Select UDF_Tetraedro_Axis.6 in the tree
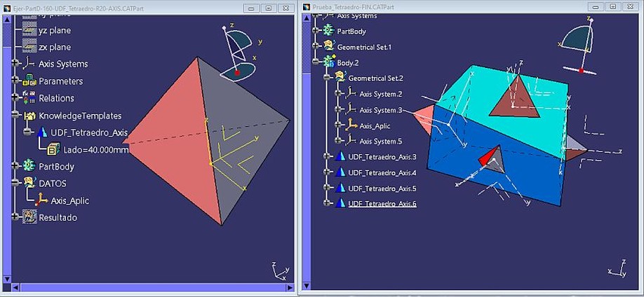This screenshot has width=644, height=297. [x=382, y=204]
